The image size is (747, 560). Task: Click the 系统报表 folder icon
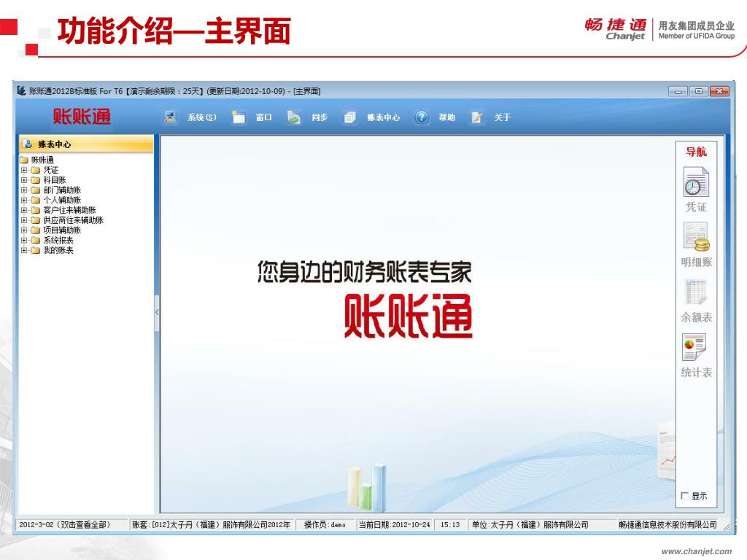coord(36,240)
